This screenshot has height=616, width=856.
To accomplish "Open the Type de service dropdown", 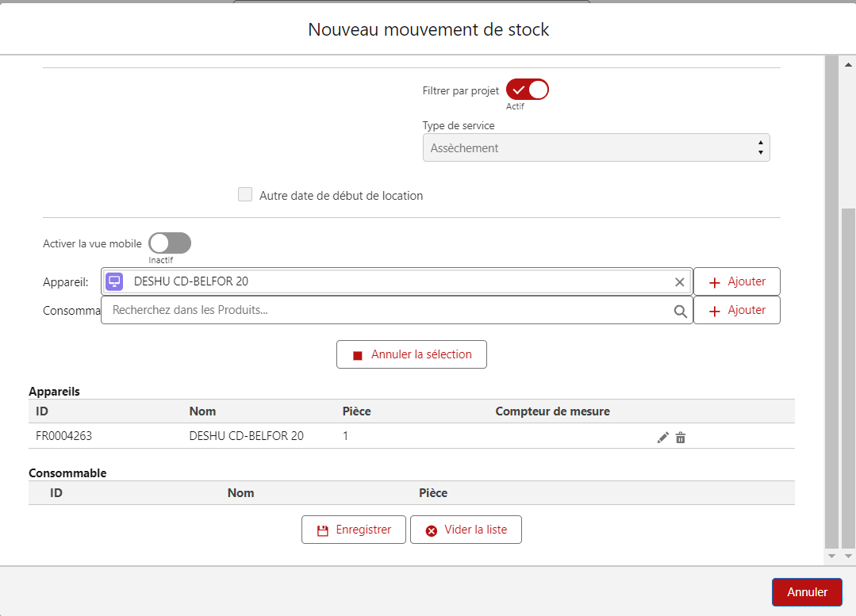I will (596, 148).
